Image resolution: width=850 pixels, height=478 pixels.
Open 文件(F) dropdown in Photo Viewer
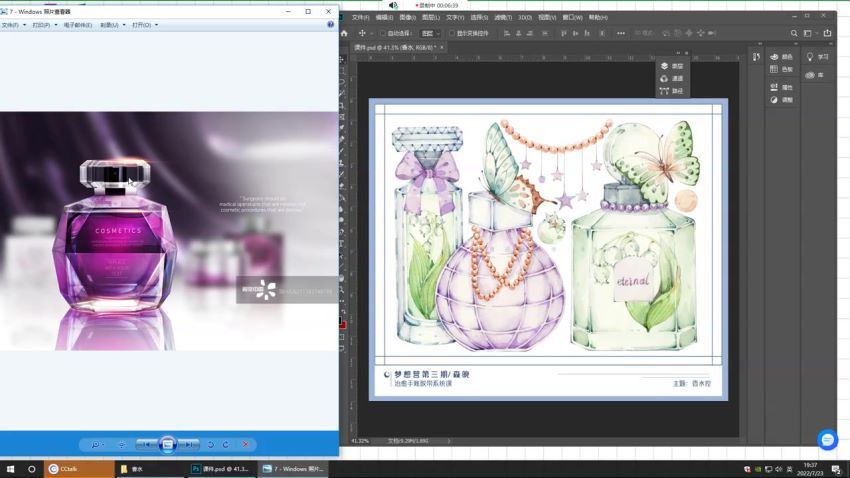tap(13, 25)
